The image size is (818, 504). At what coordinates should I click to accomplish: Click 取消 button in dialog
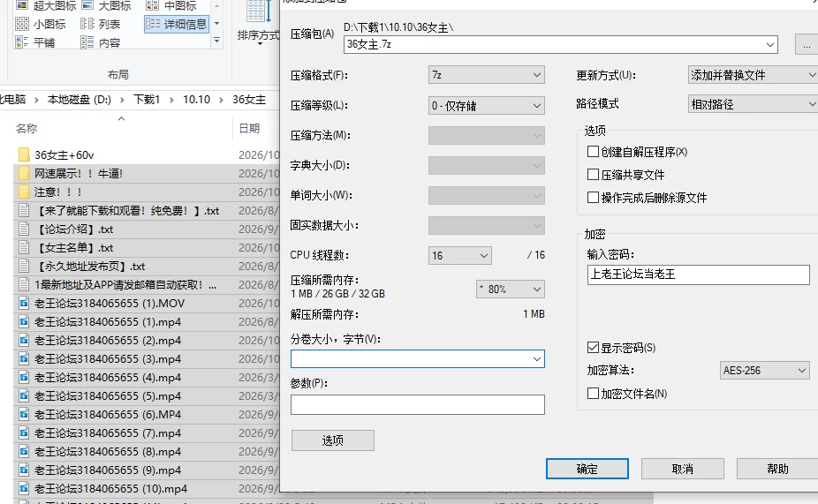click(682, 469)
